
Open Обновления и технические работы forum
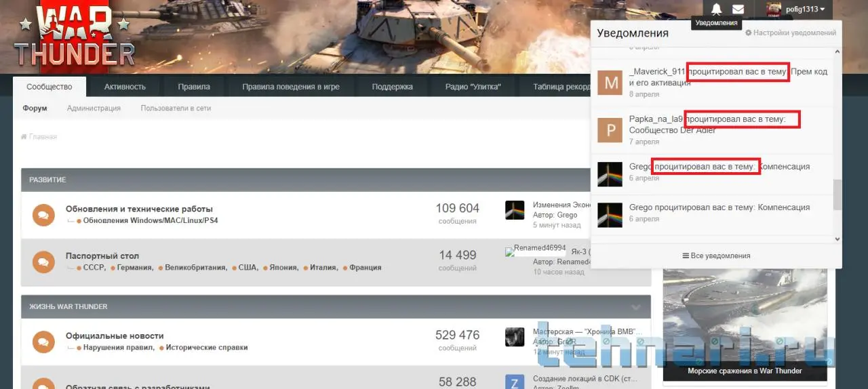tap(139, 209)
